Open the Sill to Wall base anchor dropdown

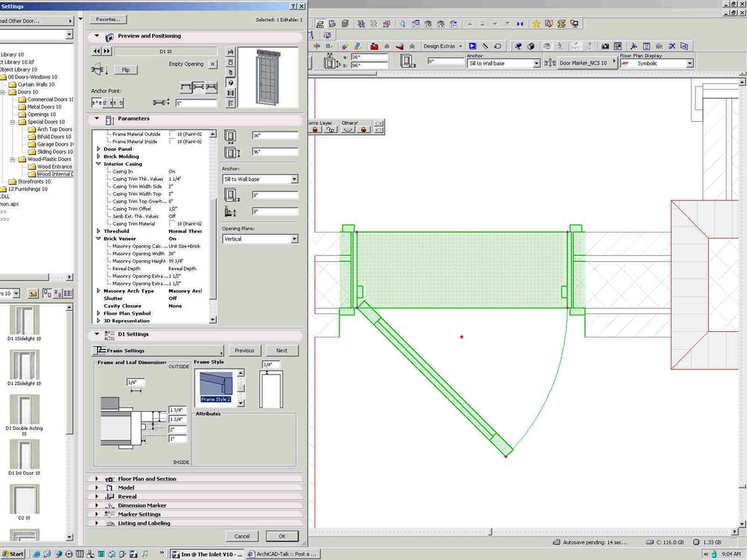click(259, 179)
